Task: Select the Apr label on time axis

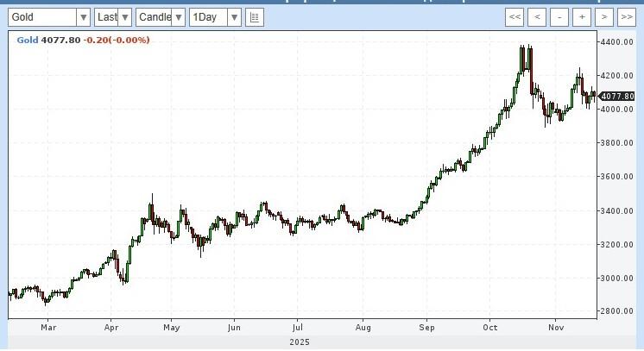Action: click(110, 328)
